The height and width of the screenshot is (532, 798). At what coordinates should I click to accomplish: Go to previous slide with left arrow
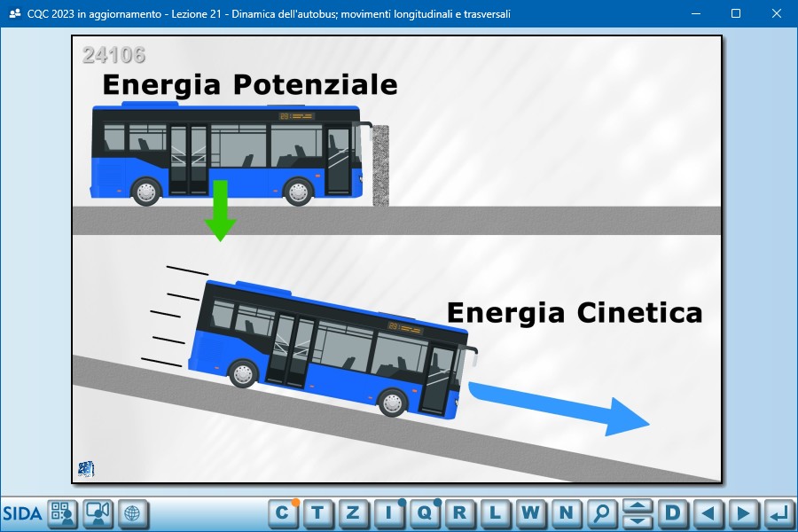coord(708,512)
